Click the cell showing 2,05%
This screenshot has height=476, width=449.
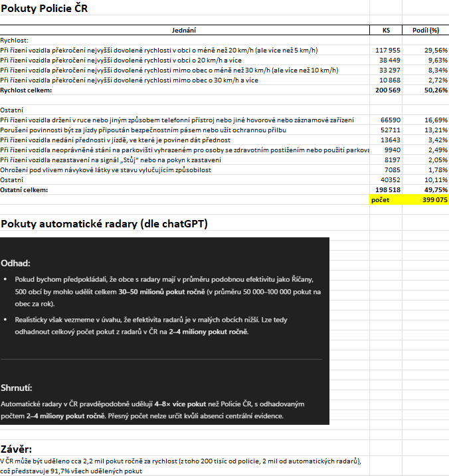(x=426, y=160)
